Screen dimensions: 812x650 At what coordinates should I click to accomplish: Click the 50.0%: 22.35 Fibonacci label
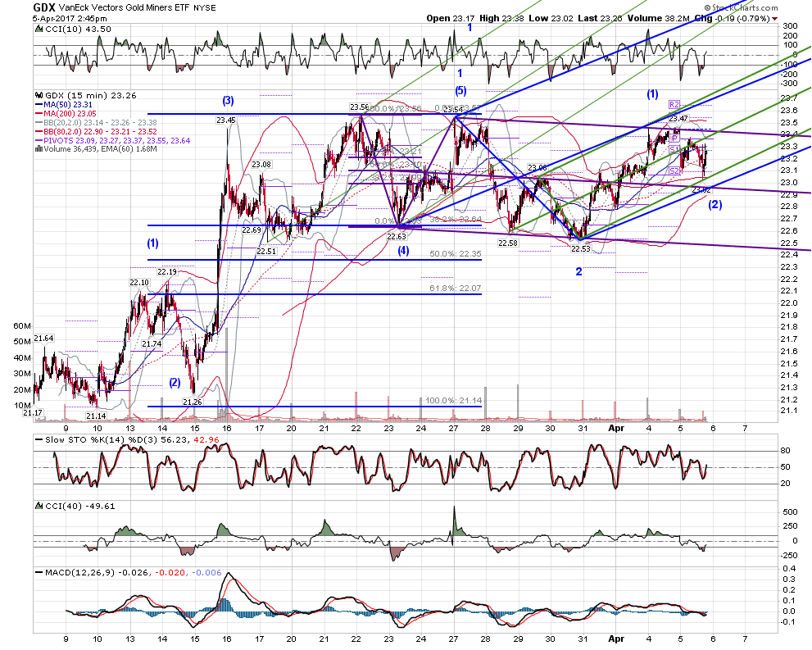[x=456, y=254]
